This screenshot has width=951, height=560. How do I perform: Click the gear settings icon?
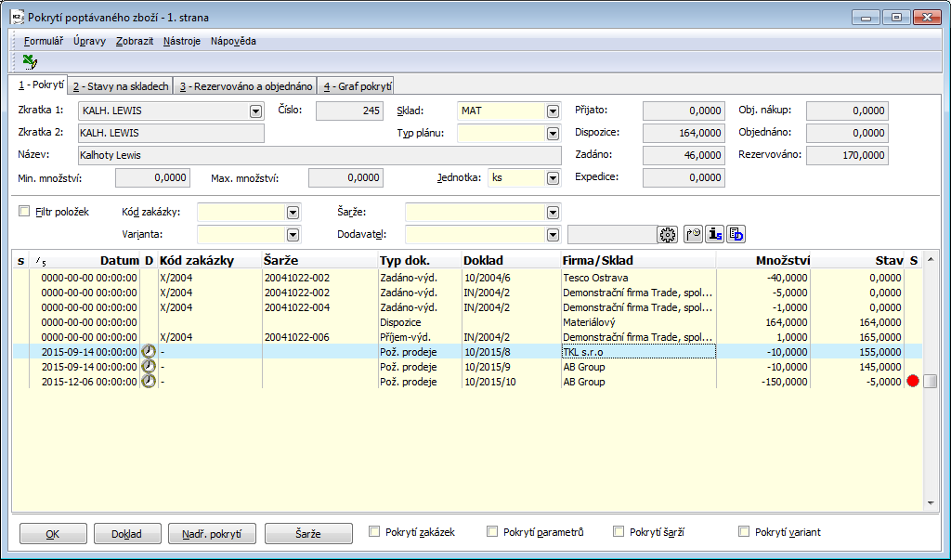pos(667,235)
